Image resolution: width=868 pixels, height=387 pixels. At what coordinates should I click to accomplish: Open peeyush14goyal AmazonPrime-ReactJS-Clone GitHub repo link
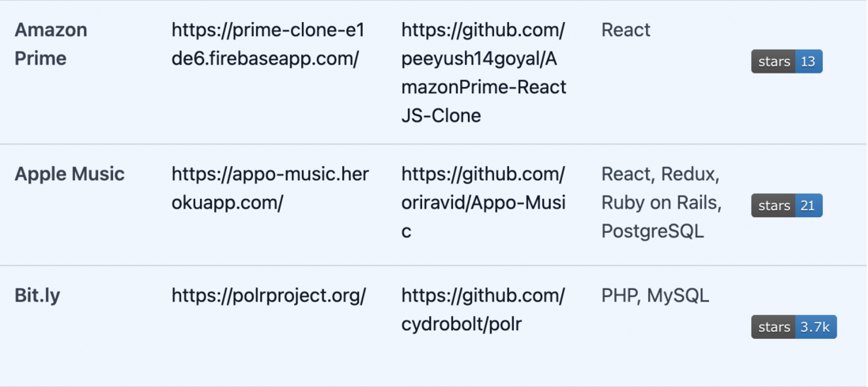[484, 73]
